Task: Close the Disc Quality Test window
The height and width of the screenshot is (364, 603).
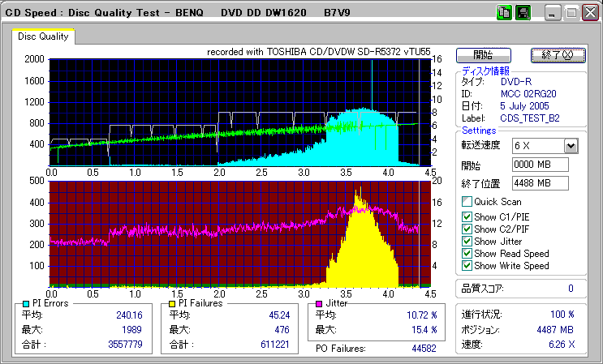Action: [589, 13]
